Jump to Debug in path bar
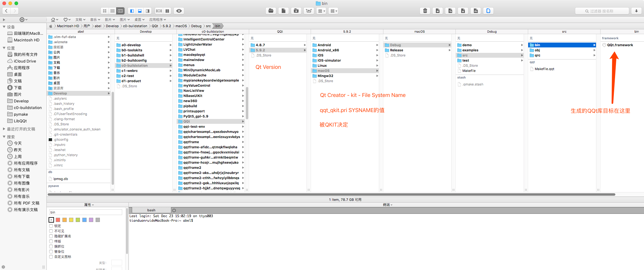Image resolution: width=644 pixels, height=270 pixels. 196,26
